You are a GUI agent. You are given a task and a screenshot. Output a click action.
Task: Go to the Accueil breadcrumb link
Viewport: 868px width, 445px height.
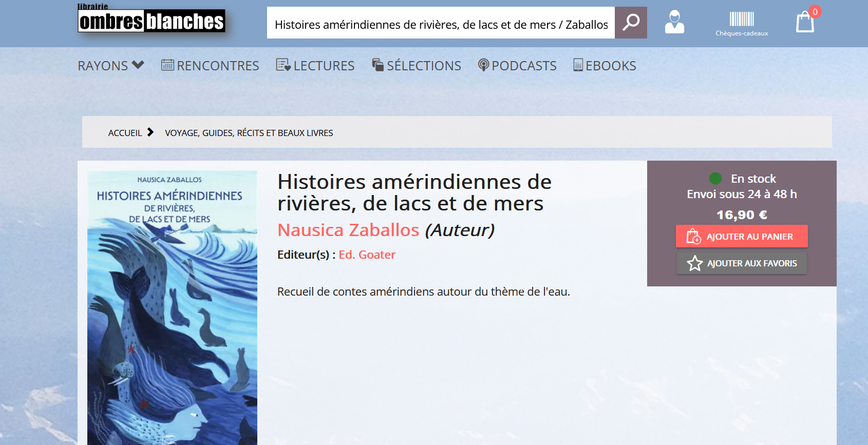coord(125,133)
